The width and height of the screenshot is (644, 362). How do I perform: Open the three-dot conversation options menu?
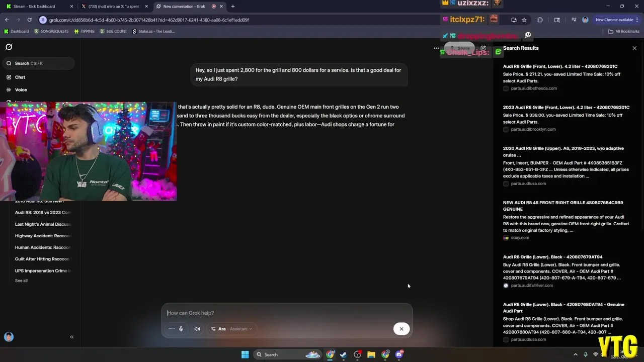(436, 48)
